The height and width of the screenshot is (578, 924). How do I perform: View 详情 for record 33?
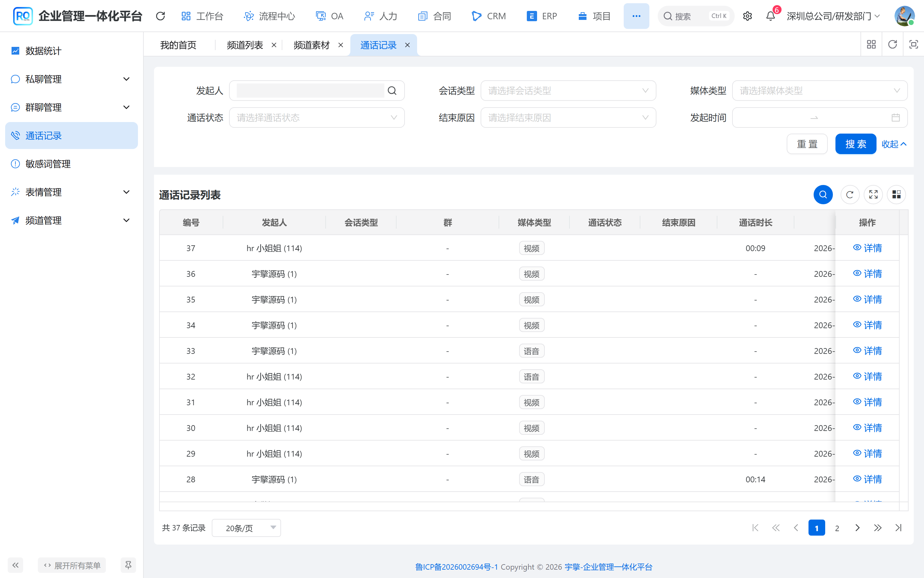[868, 351]
